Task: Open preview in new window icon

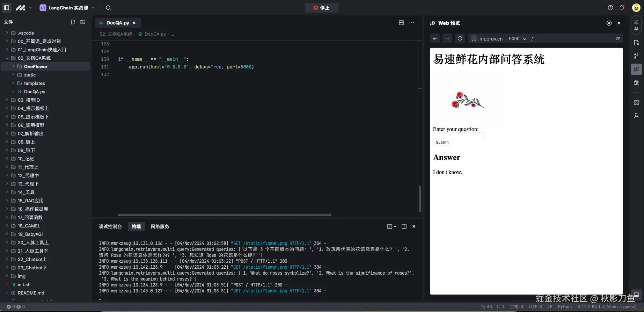Action: (618, 38)
